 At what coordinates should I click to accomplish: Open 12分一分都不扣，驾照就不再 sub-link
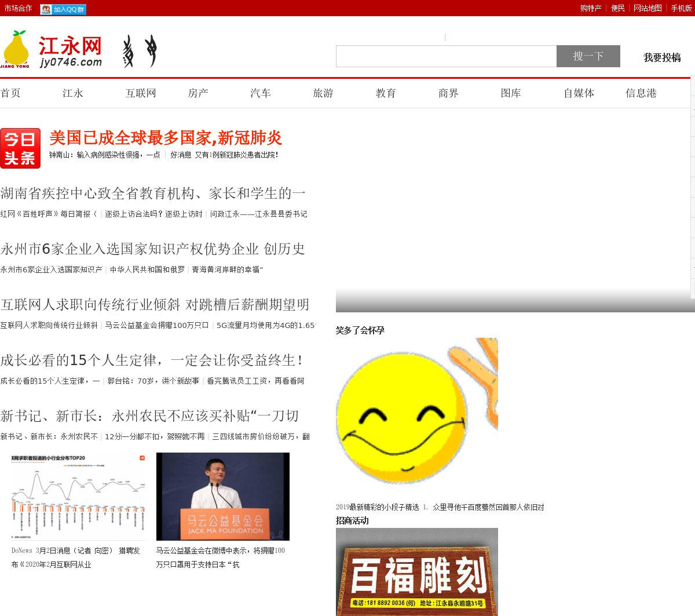point(155,437)
